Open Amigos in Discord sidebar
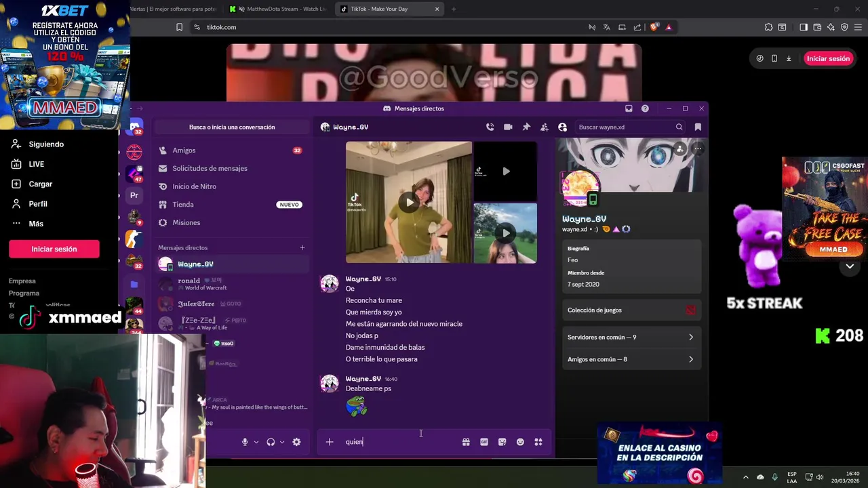The width and height of the screenshot is (868, 488). (231, 150)
